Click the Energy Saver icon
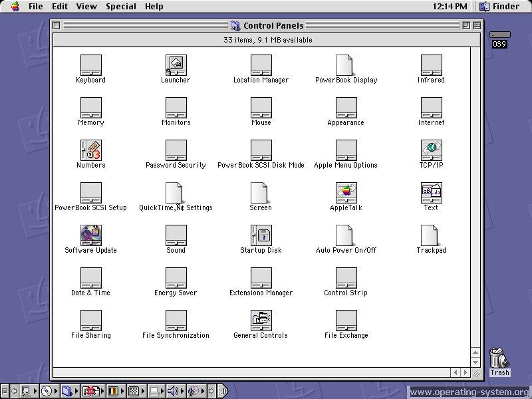The image size is (532, 399). pos(176,278)
